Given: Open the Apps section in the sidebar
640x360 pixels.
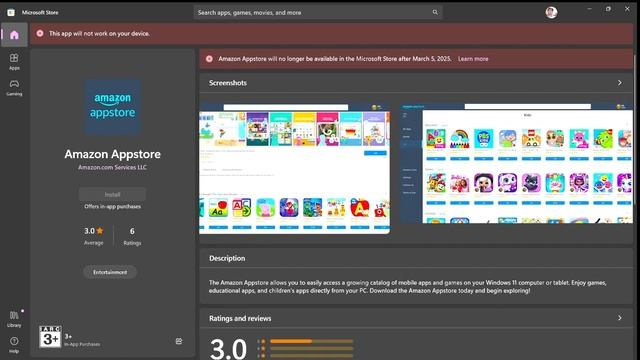Looking at the screenshot, I should point(14,61).
